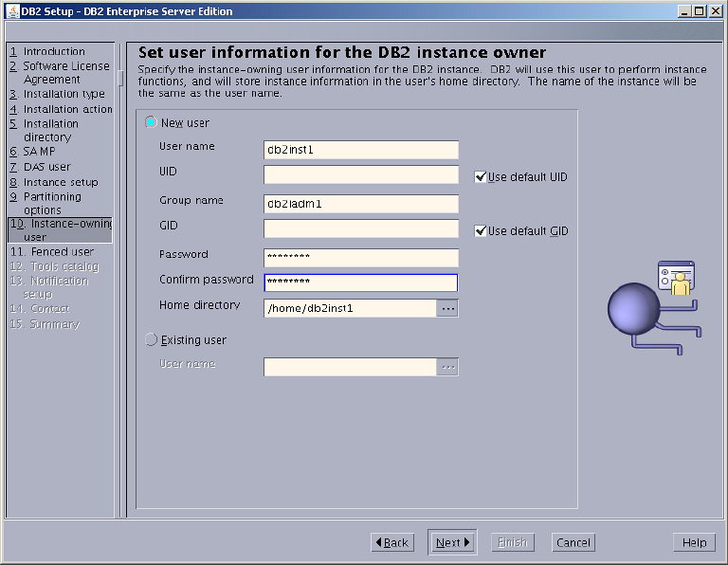
Task: Click the empty UID input field
Action: tap(361, 174)
